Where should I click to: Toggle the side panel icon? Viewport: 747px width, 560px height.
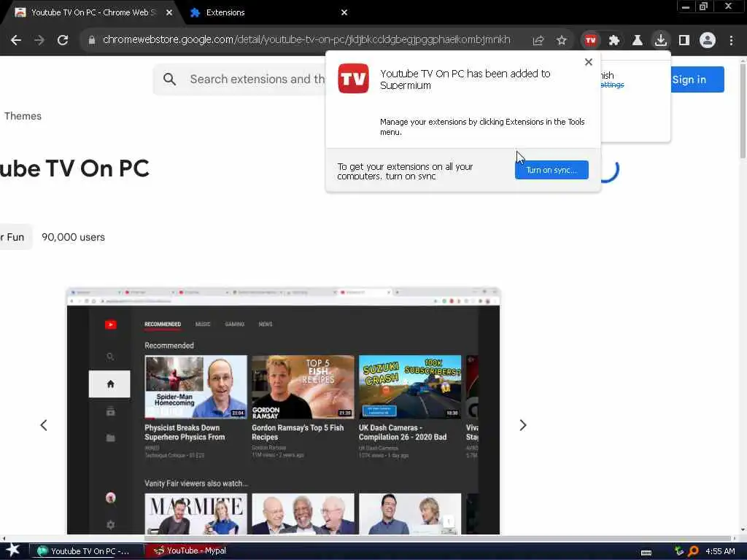pyautogui.click(x=684, y=41)
